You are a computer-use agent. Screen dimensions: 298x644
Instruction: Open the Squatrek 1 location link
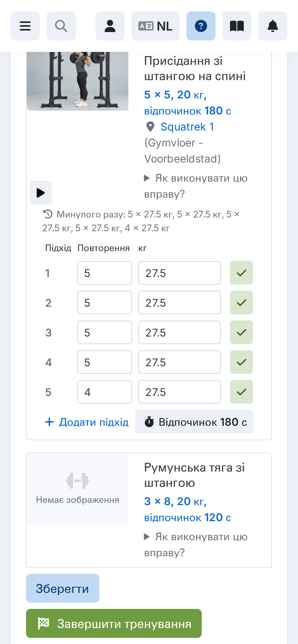pos(187,127)
